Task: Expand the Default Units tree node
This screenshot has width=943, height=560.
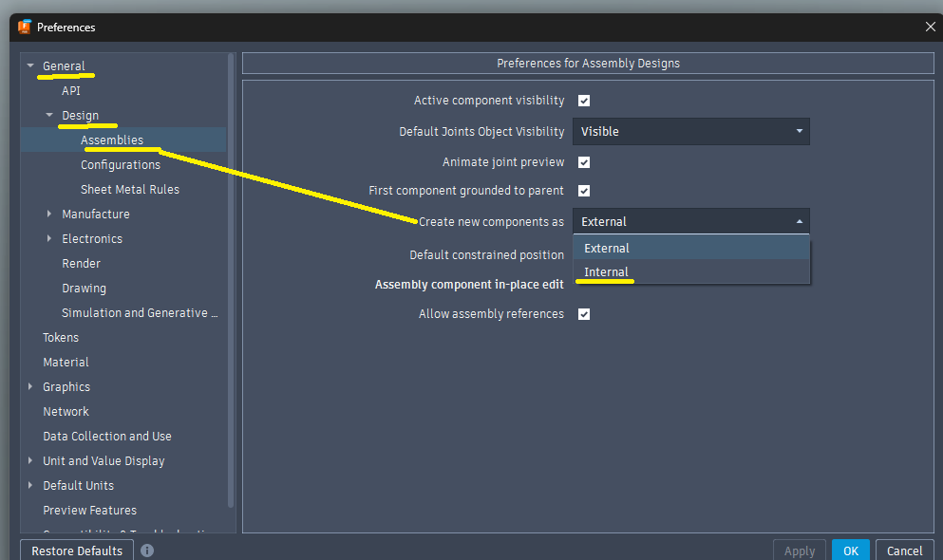Action: pos(30,485)
